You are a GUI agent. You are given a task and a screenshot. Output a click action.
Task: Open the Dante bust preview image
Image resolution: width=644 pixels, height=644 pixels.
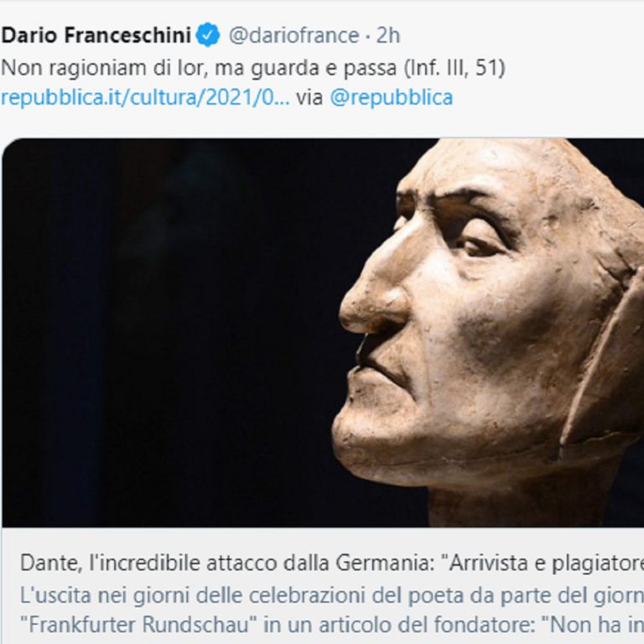[323, 333]
